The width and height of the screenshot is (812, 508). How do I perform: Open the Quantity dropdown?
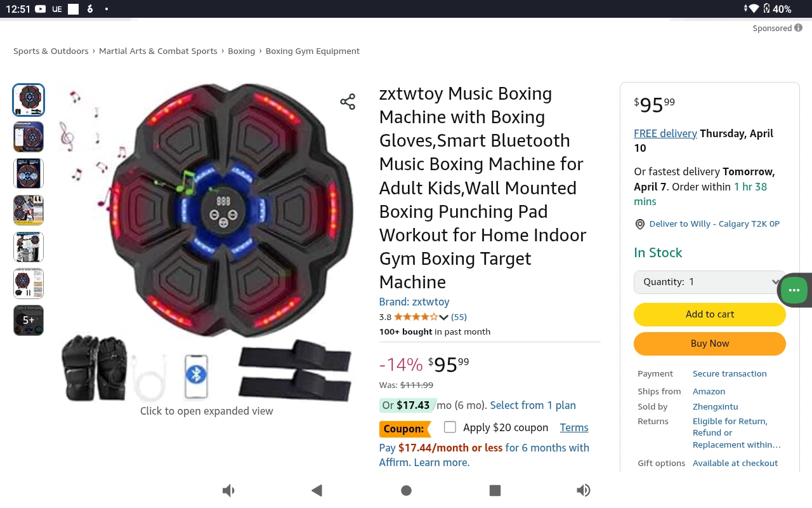pos(709,282)
